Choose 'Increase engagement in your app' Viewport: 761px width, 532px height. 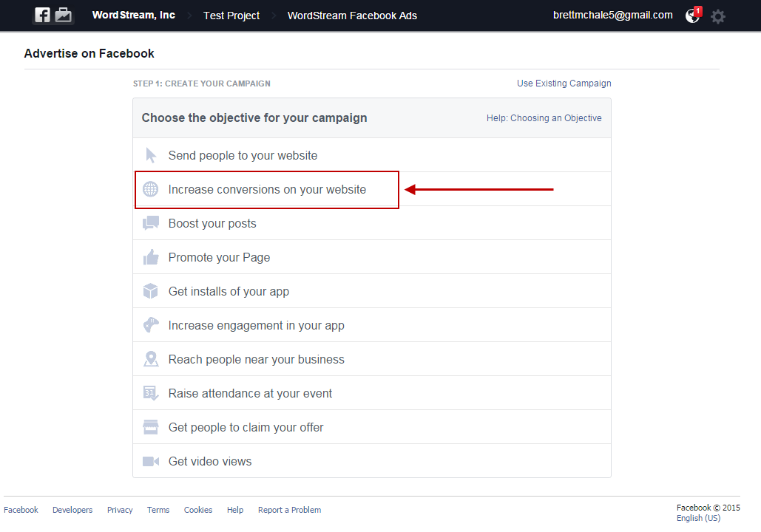coord(372,325)
